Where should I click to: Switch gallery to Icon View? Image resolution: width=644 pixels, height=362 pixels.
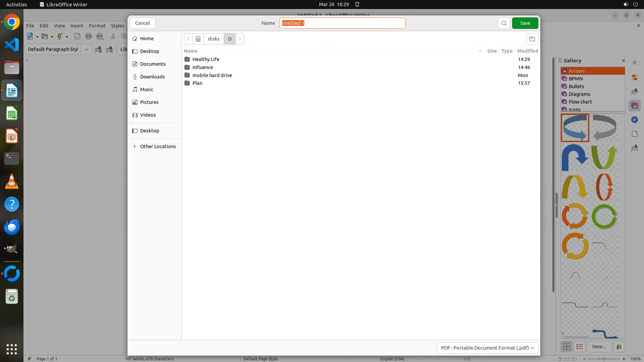click(x=567, y=347)
